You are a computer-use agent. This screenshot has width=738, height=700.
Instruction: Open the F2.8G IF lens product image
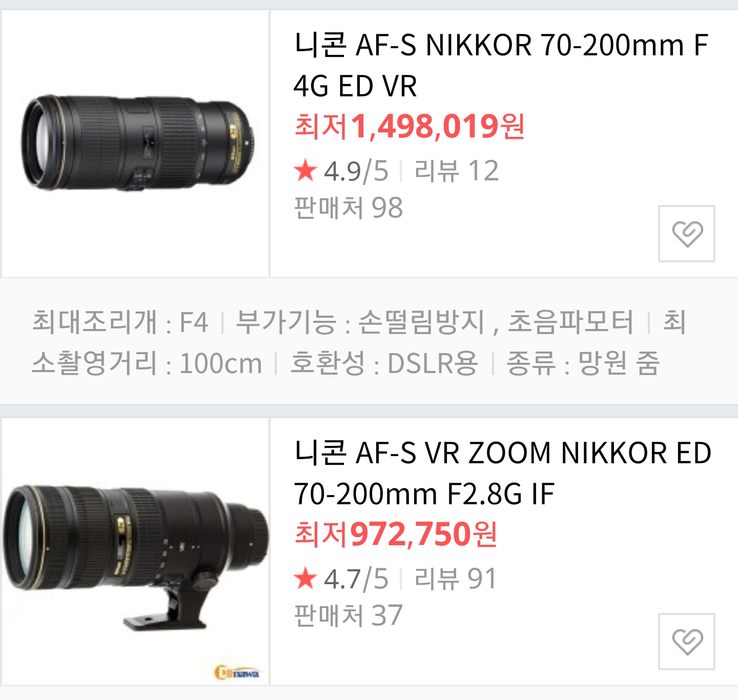pos(135,551)
